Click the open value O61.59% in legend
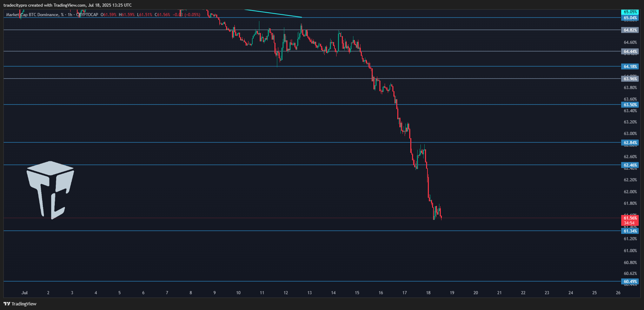The width and height of the screenshot is (644, 310). [x=108, y=15]
